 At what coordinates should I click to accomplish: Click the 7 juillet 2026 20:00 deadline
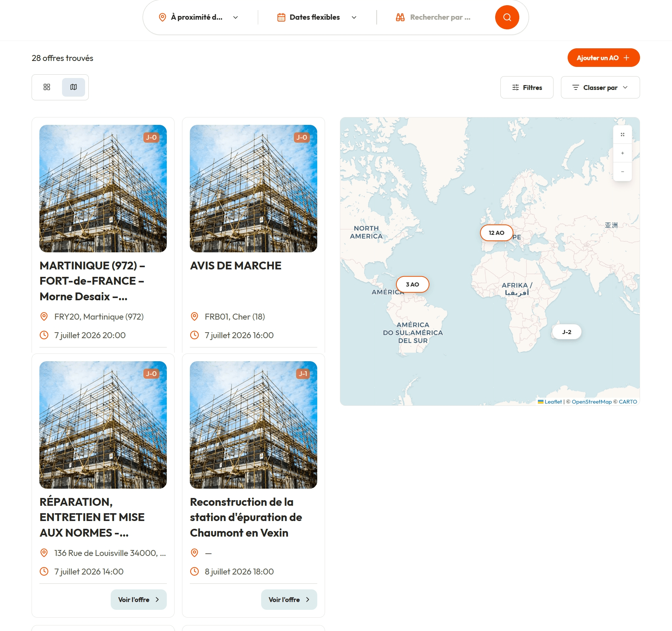coord(90,335)
